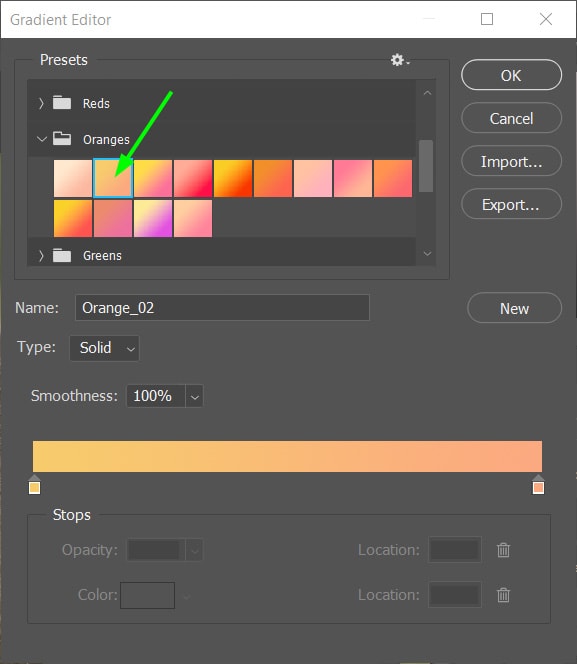Select the right orange gradient color stop
Screen dimensions: 577x664
click(x=538, y=485)
